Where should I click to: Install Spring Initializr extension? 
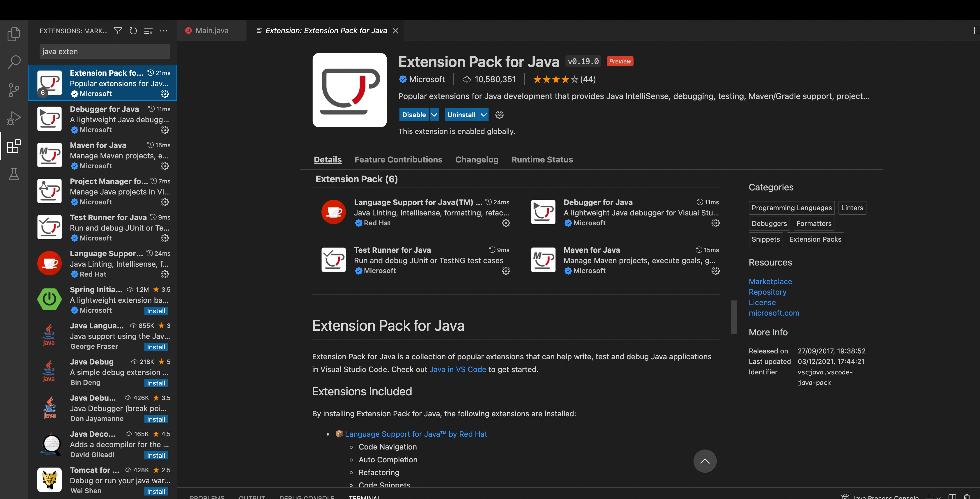click(x=156, y=311)
